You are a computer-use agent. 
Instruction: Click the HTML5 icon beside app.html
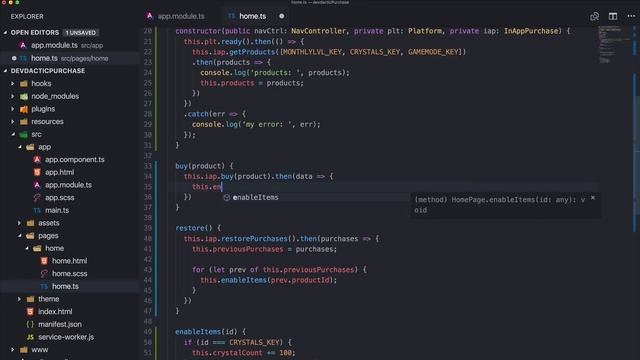(x=37, y=172)
